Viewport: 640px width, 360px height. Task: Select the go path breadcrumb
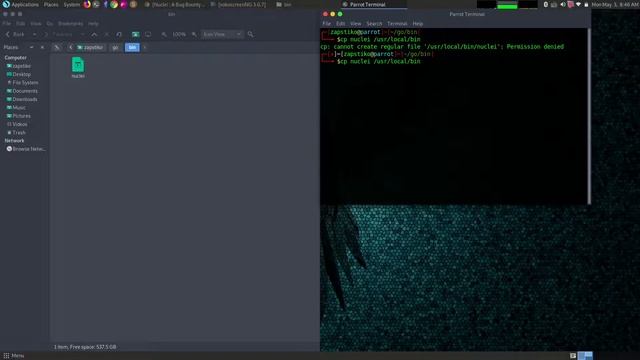[115, 47]
